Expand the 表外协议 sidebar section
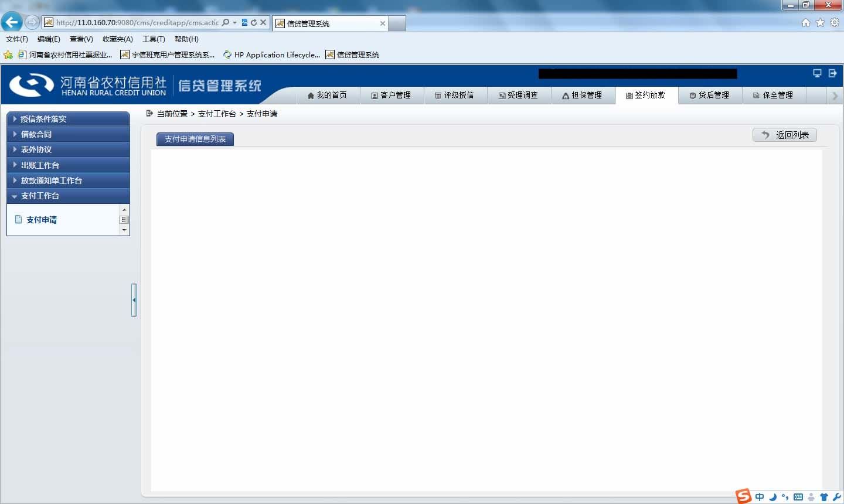The height and width of the screenshot is (504, 844). pos(68,149)
